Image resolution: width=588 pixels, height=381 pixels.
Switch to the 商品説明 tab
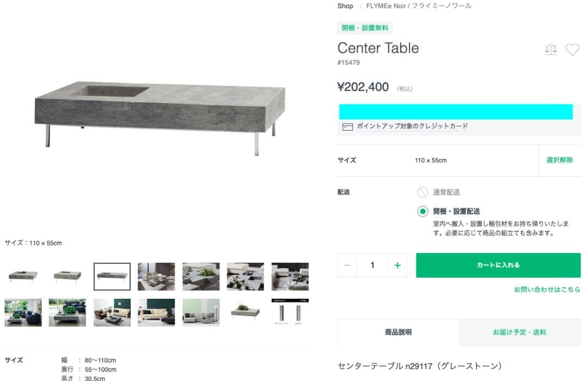[x=398, y=332]
